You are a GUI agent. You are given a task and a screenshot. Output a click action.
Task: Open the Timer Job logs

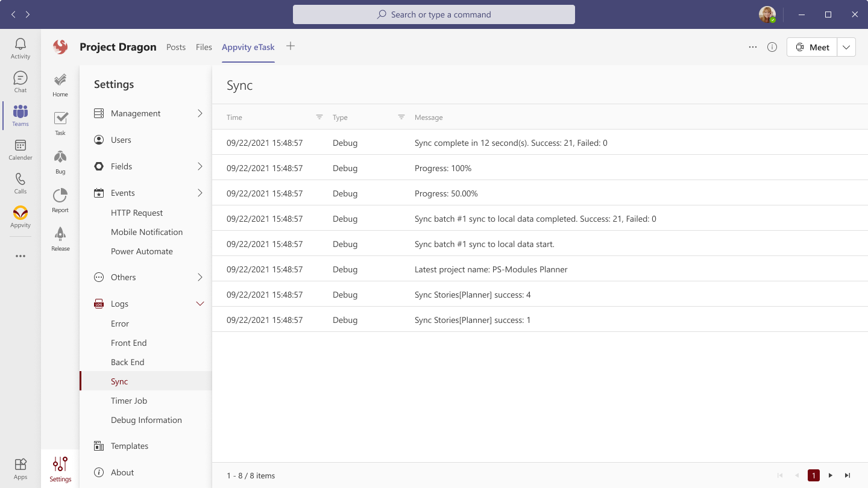129,401
